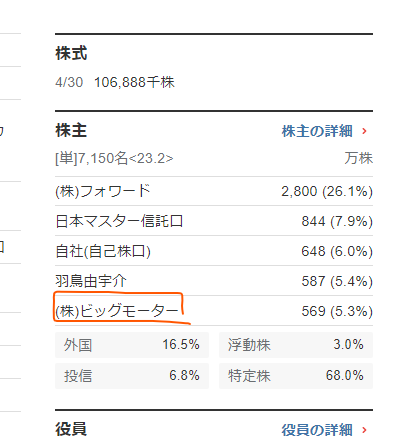
Task: Select the 日本マスター信託口 shareholder name
Action: (x=119, y=221)
